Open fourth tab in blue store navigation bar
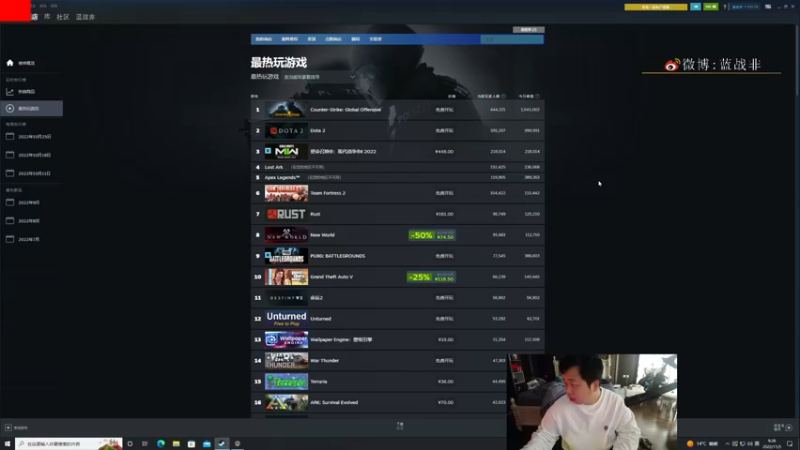 tap(333, 39)
